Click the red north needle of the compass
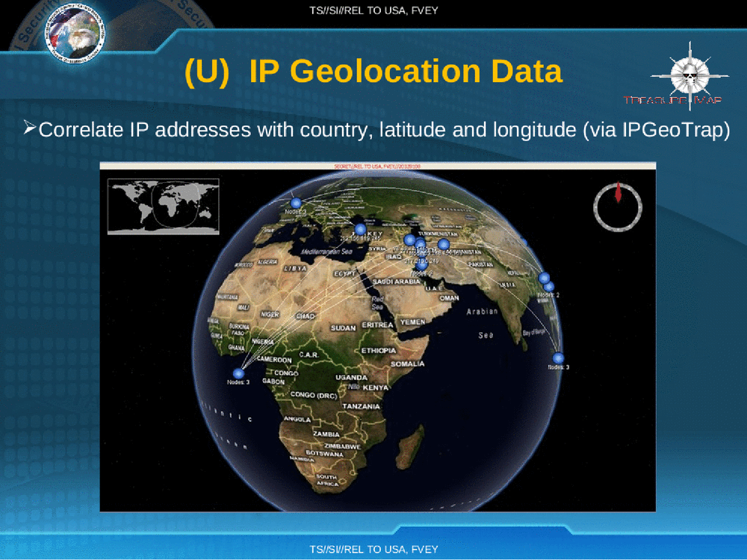The width and height of the screenshot is (747, 560). coord(619,192)
